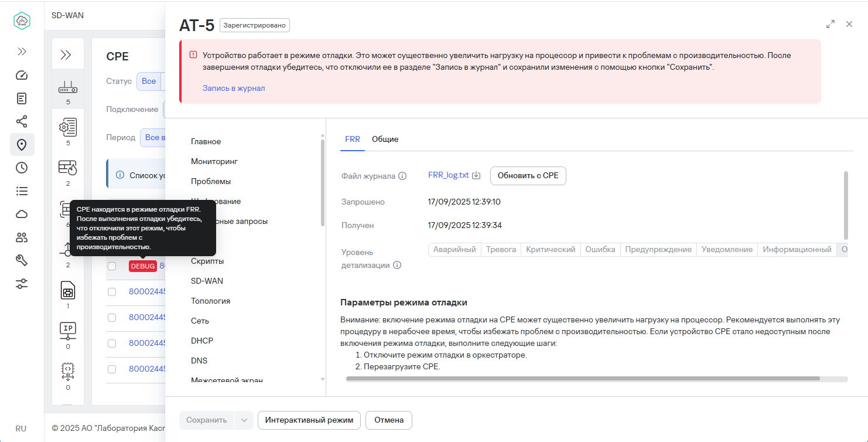The width and height of the screenshot is (868, 442).
Task: Open the dropdown arrow next to Сохранить
Action: pyautogui.click(x=244, y=420)
